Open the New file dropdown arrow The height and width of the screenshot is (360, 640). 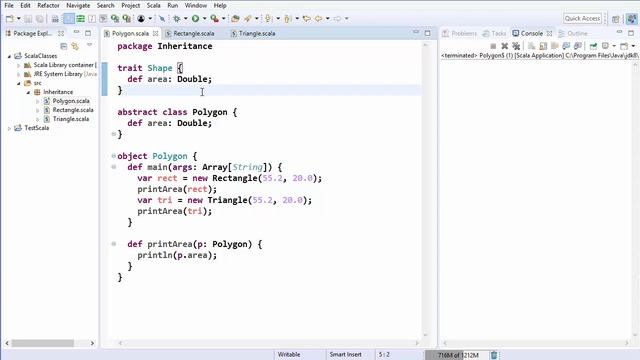(18, 19)
